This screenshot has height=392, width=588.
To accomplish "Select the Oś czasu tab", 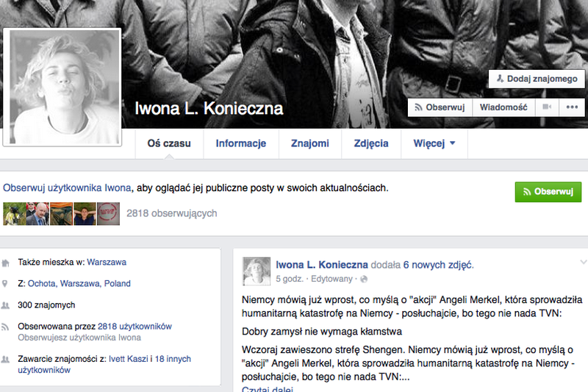I will tap(169, 143).
